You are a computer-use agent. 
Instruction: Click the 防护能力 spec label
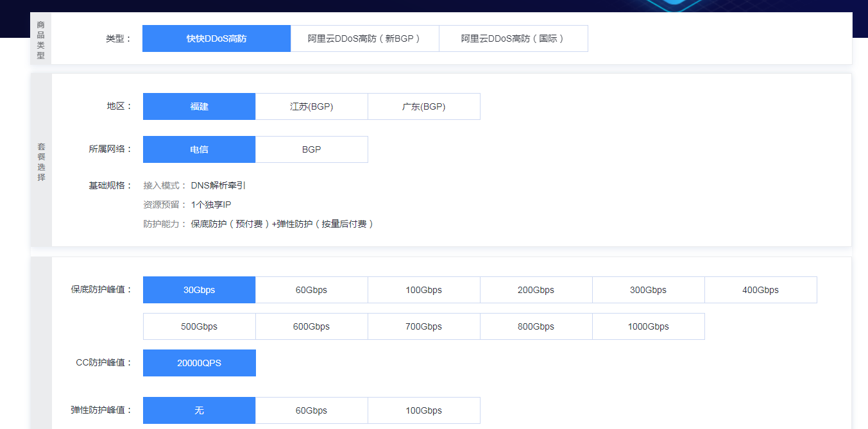165,224
